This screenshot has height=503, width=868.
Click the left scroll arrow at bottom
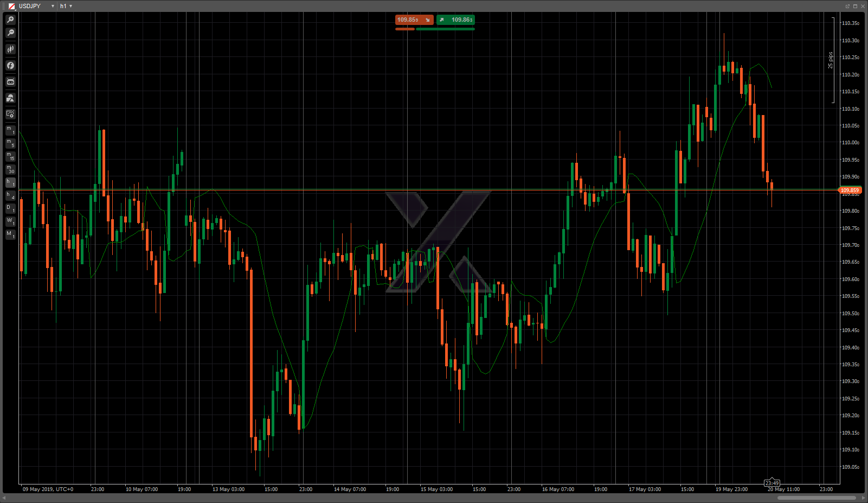(x=4, y=498)
